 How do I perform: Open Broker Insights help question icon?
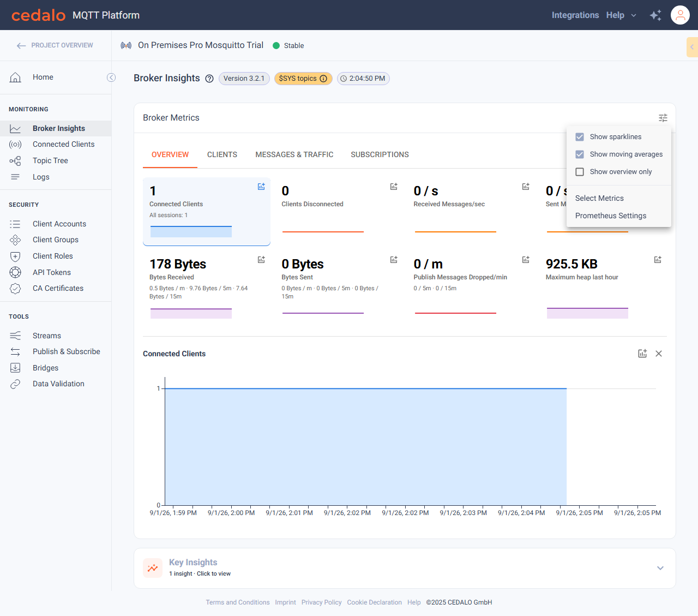pyautogui.click(x=209, y=79)
